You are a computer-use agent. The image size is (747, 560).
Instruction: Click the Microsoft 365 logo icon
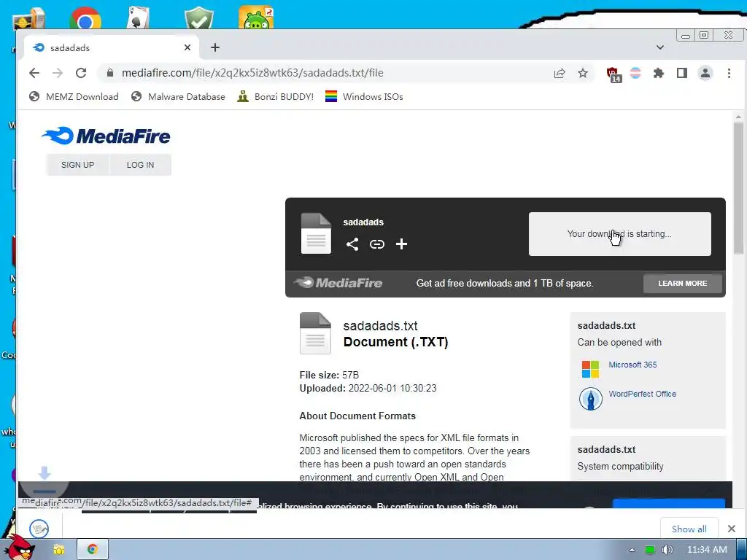tap(590, 368)
